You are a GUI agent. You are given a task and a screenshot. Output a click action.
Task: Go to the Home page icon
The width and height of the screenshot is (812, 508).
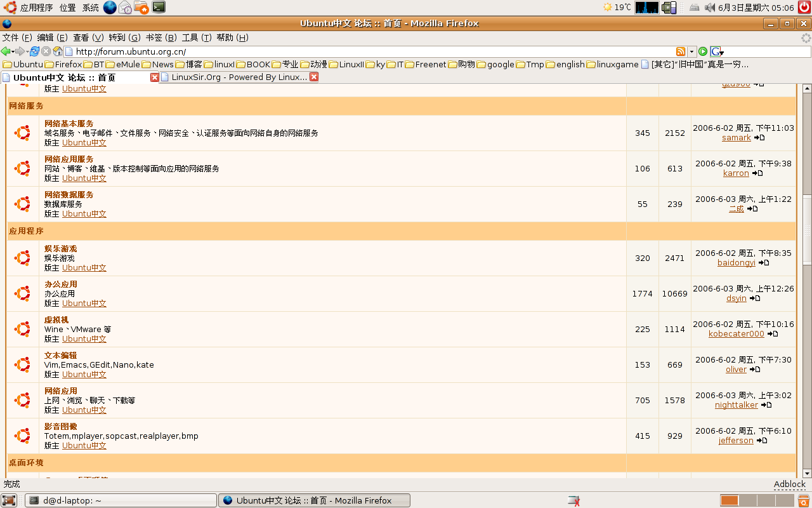click(x=58, y=51)
